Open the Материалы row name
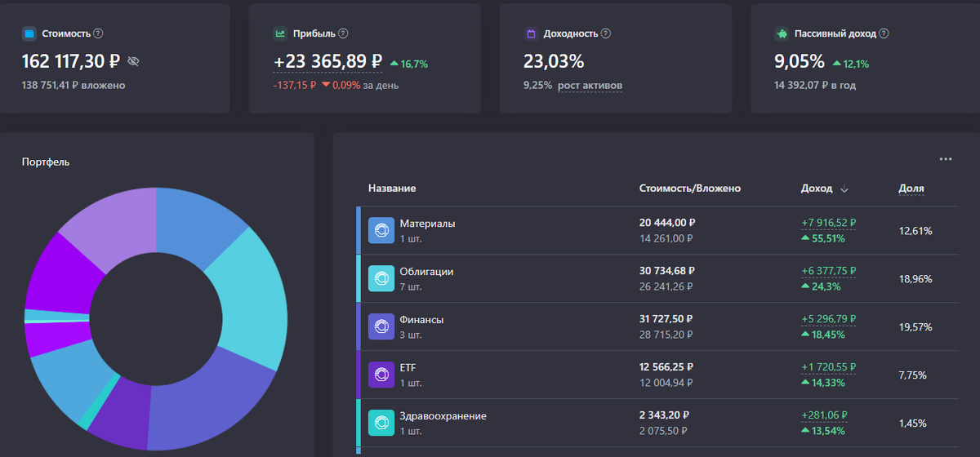The image size is (980, 457). coord(427,223)
